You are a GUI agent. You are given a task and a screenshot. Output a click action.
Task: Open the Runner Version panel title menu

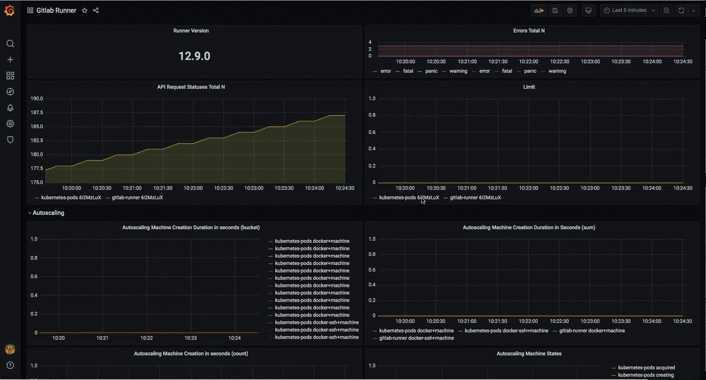pyautogui.click(x=191, y=31)
